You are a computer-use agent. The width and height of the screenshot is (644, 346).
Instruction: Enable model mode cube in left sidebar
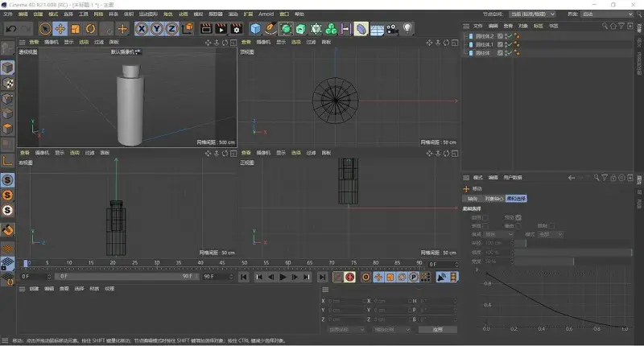tap(8, 68)
